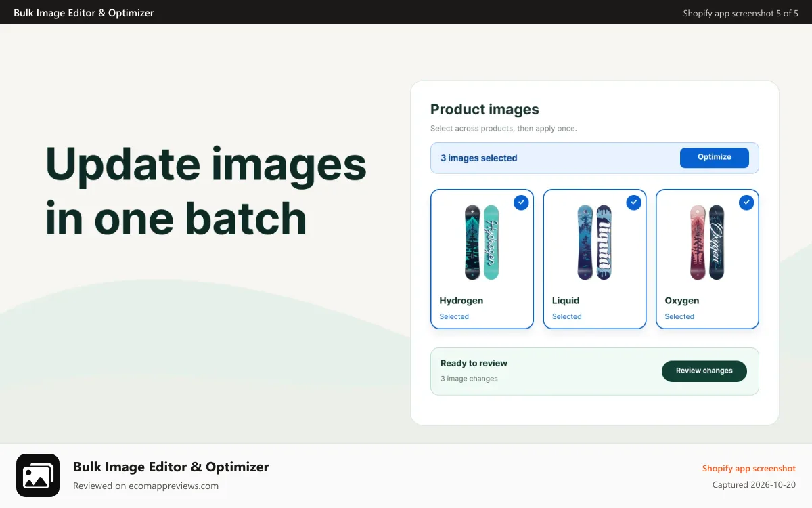Click the '3 images selected' text
Image resolution: width=812 pixels, height=508 pixels.
point(479,158)
